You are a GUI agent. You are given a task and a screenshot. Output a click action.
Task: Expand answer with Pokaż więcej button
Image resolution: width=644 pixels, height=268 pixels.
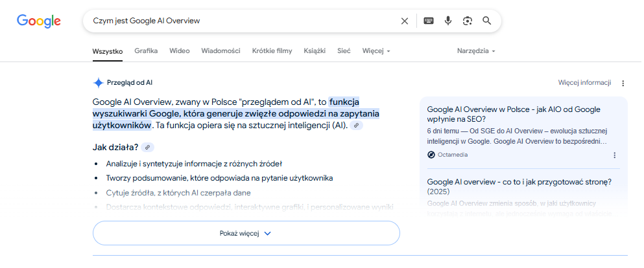pyautogui.click(x=246, y=233)
